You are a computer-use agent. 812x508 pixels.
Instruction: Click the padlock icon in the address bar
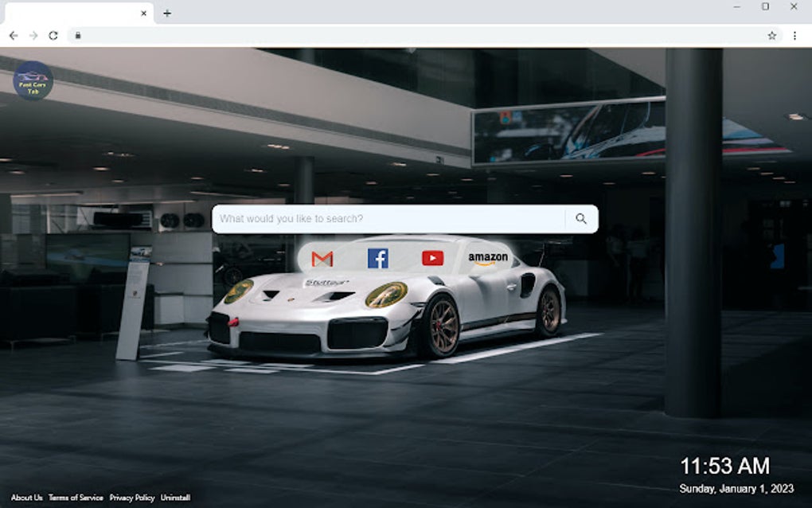76,36
